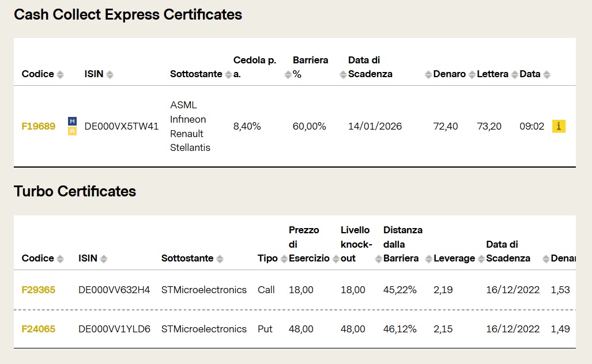Sort Cash Collect table by Codice
This screenshot has width=592, height=364.
pyautogui.click(x=60, y=75)
